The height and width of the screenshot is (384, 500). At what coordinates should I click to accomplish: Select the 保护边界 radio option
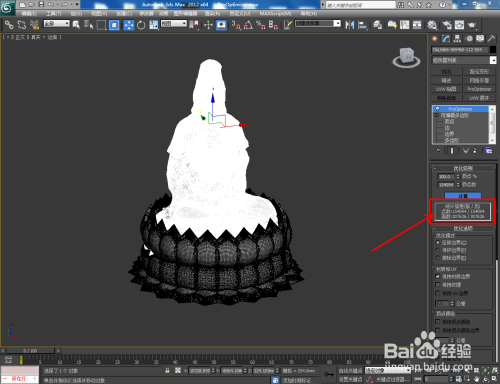438,250
